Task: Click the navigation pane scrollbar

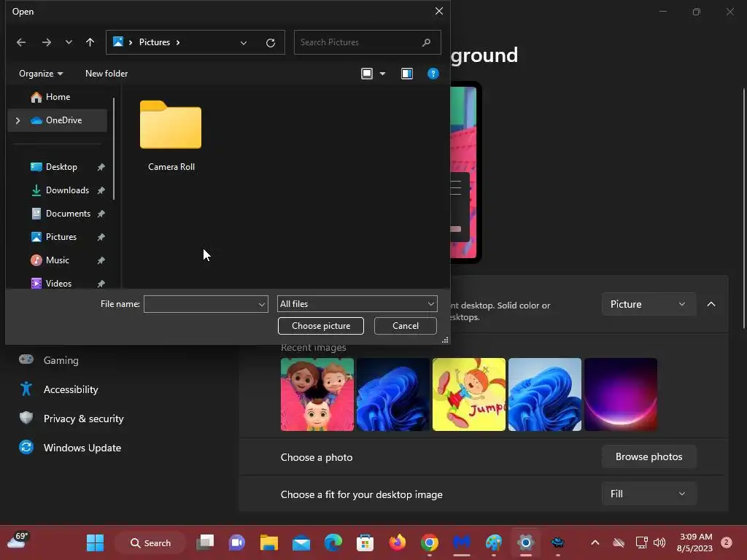Action: [114, 149]
